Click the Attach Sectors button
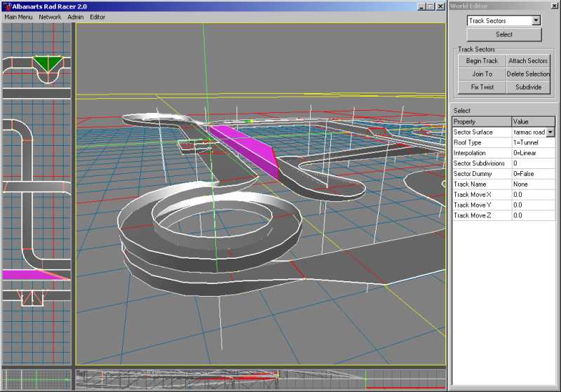The width and height of the screenshot is (561, 392). pyautogui.click(x=528, y=61)
